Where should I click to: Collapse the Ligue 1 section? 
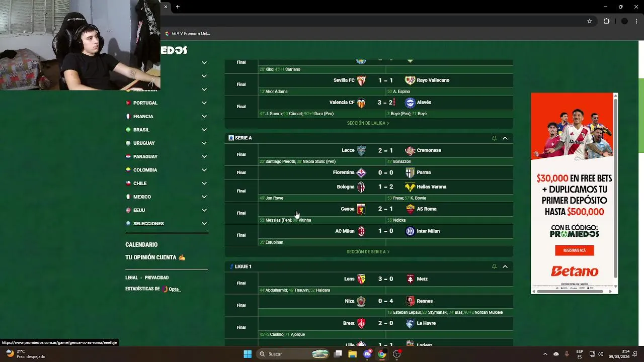pyautogui.click(x=505, y=266)
